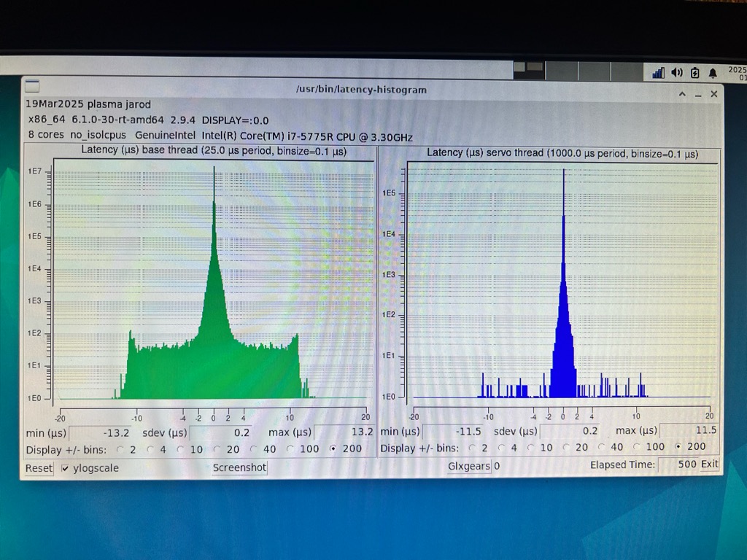Select base thread bins radio 40
The image size is (747, 560).
(253, 449)
